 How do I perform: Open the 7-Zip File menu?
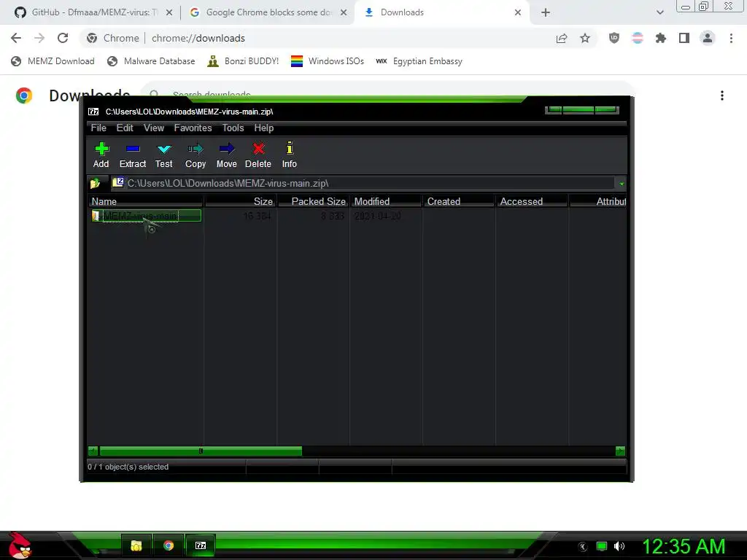[x=98, y=128]
